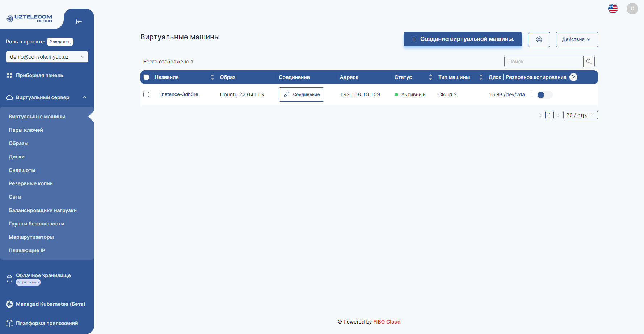The height and width of the screenshot is (334, 644).
Task: Open the instance-3dh5re link
Action: (x=179, y=94)
